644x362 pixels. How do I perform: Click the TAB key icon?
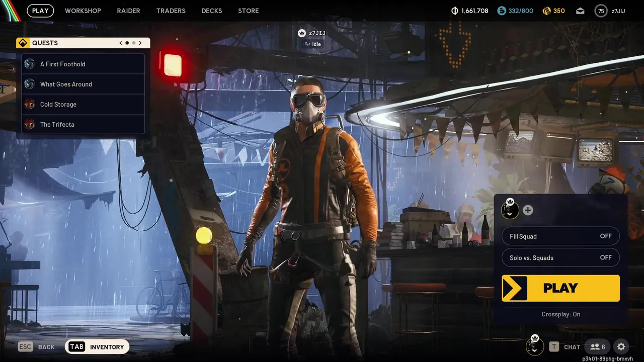coord(77,346)
